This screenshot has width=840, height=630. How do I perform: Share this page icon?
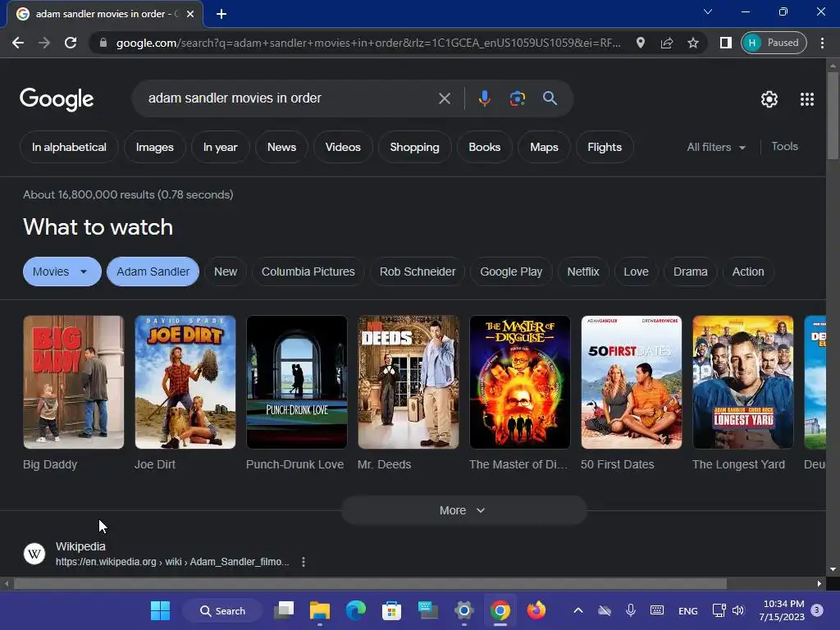point(666,43)
